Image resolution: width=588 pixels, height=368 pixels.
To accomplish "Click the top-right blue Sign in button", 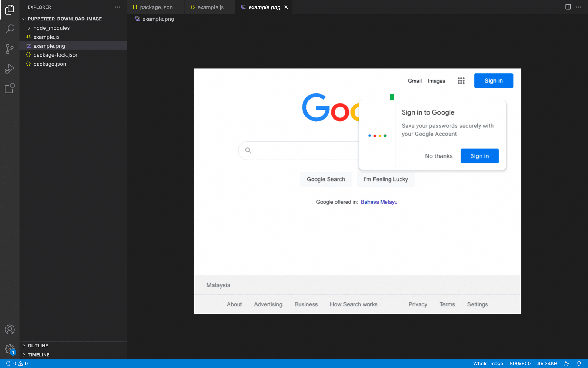I will 494,81.
